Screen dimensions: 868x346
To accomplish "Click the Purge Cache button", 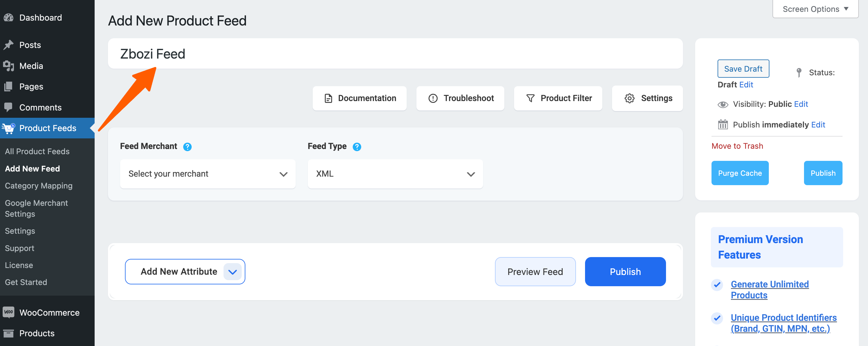I will [x=740, y=173].
